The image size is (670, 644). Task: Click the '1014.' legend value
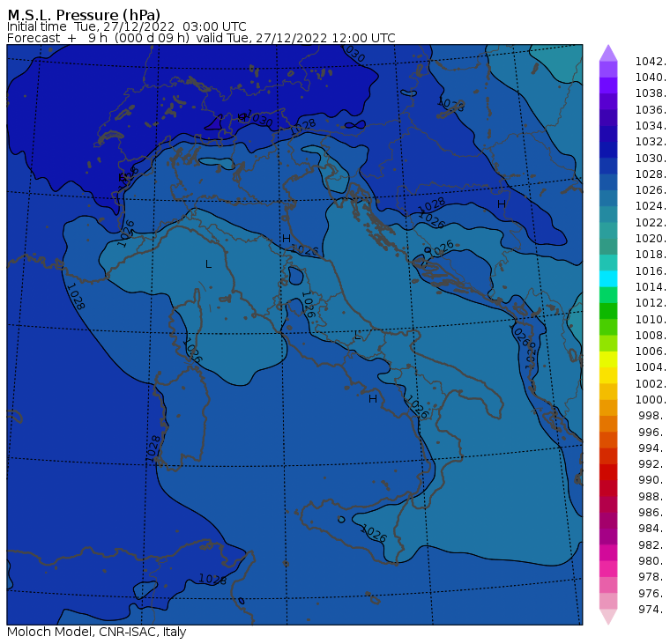click(651, 287)
